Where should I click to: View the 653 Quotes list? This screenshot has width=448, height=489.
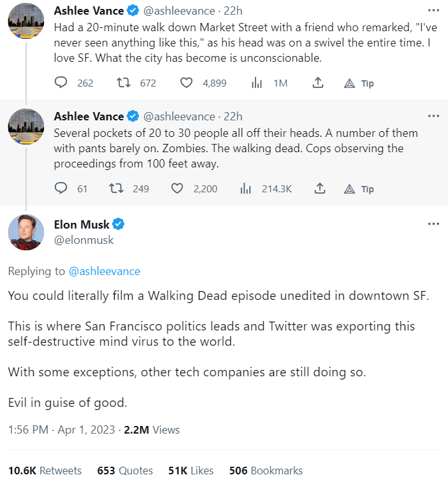[125, 471]
